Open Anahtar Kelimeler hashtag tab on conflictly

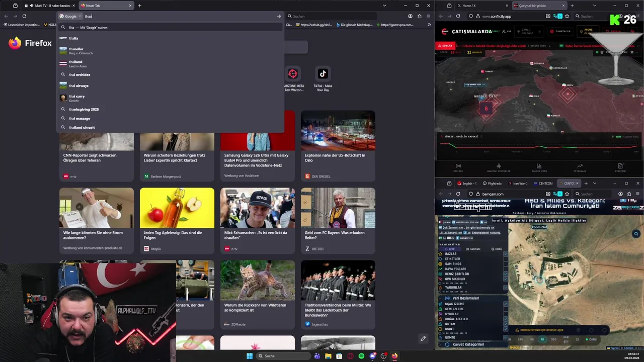(499, 167)
